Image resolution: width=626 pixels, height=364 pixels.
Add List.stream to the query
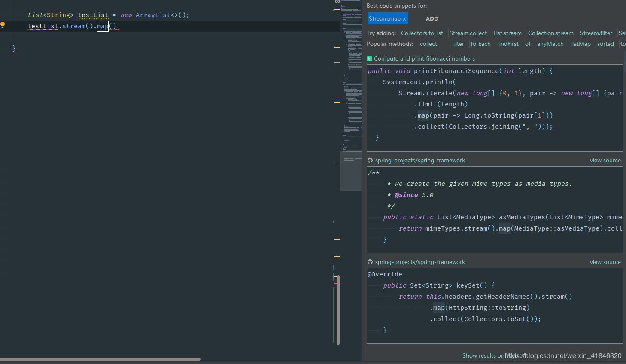(507, 33)
